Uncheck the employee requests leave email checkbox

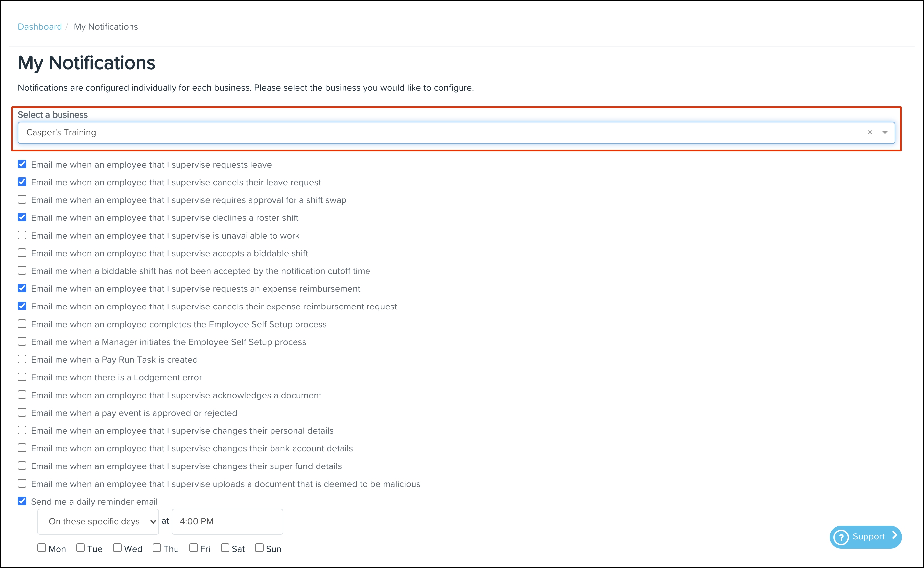point(22,164)
